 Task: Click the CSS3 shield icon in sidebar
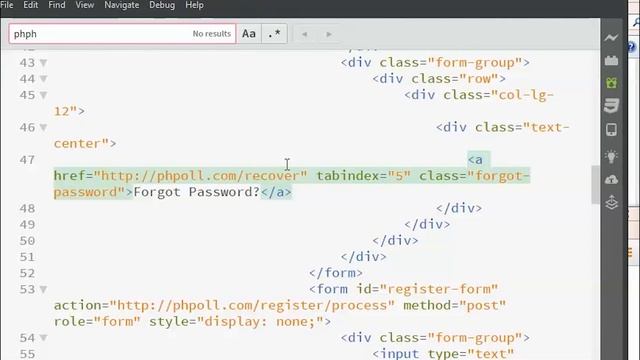pos(611,106)
